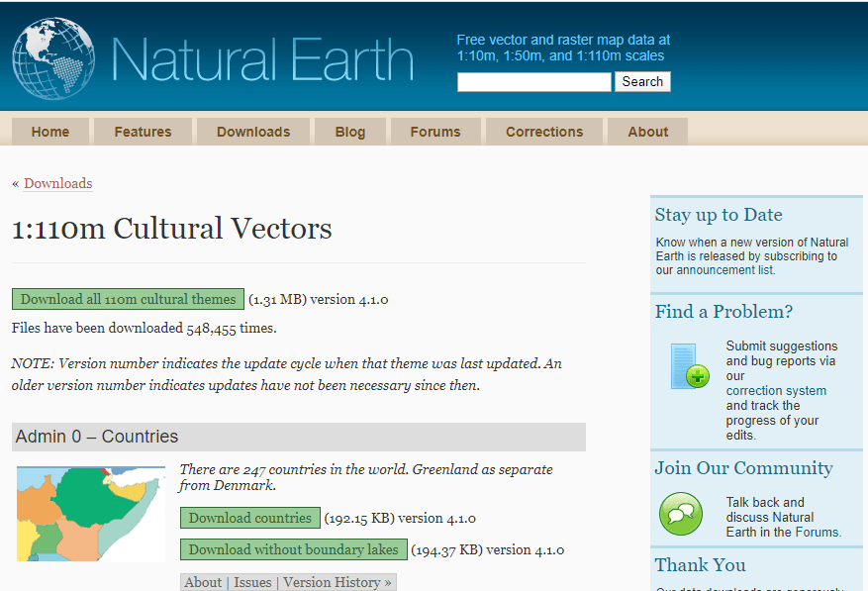Click the NOTE about version numbers text
868x591 pixels.
pos(287,374)
